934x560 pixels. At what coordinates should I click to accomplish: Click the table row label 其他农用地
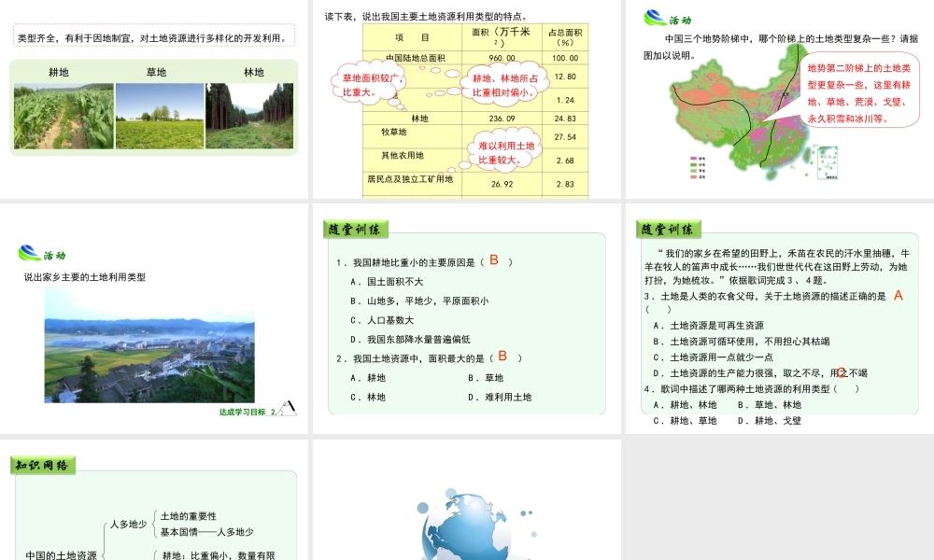coord(403,155)
